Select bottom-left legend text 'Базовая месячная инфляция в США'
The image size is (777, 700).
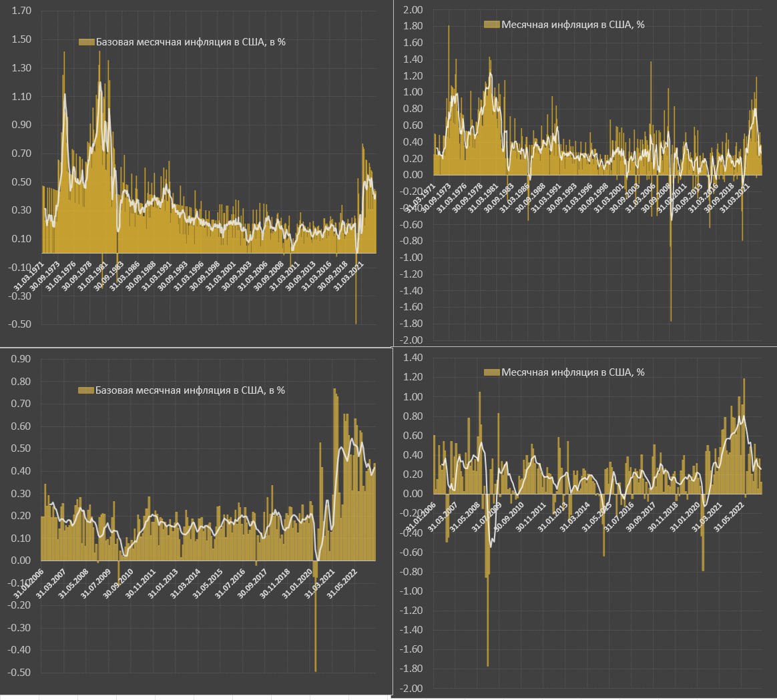pos(179,390)
